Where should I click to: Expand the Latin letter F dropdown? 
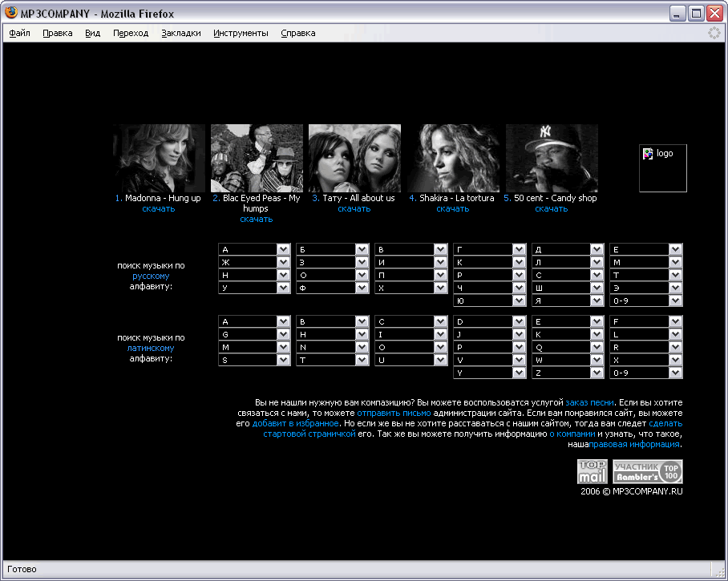click(x=646, y=321)
